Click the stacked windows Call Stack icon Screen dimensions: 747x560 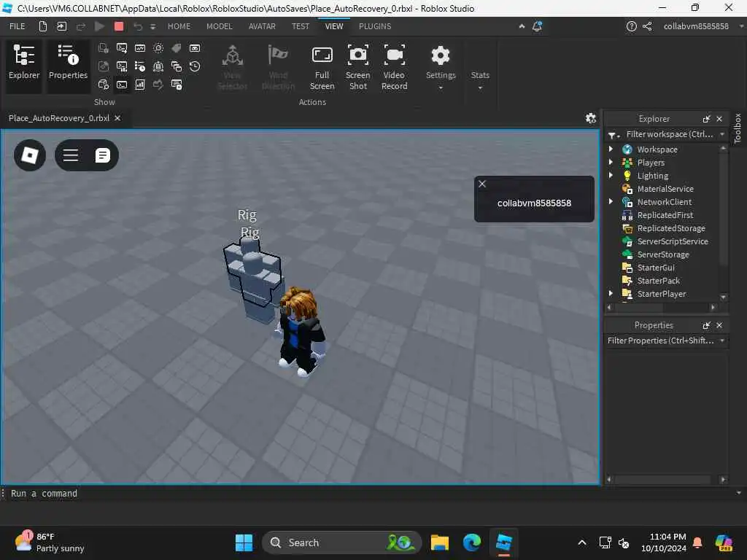177,66
